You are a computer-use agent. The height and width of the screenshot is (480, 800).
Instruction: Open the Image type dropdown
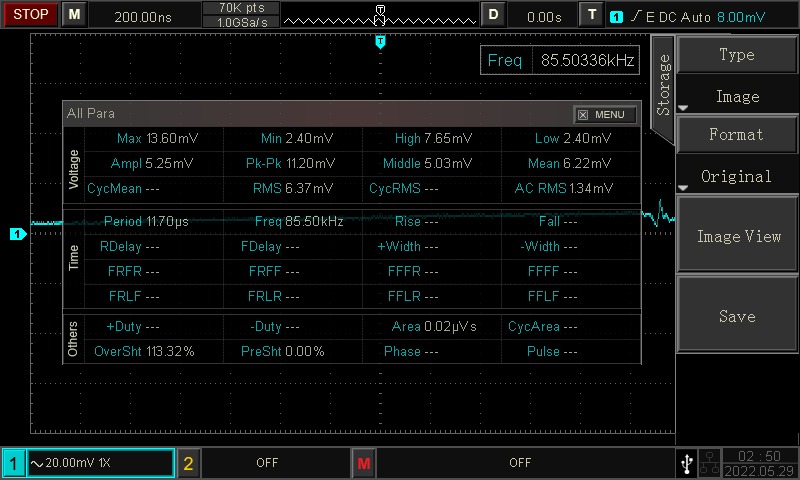point(737,96)
